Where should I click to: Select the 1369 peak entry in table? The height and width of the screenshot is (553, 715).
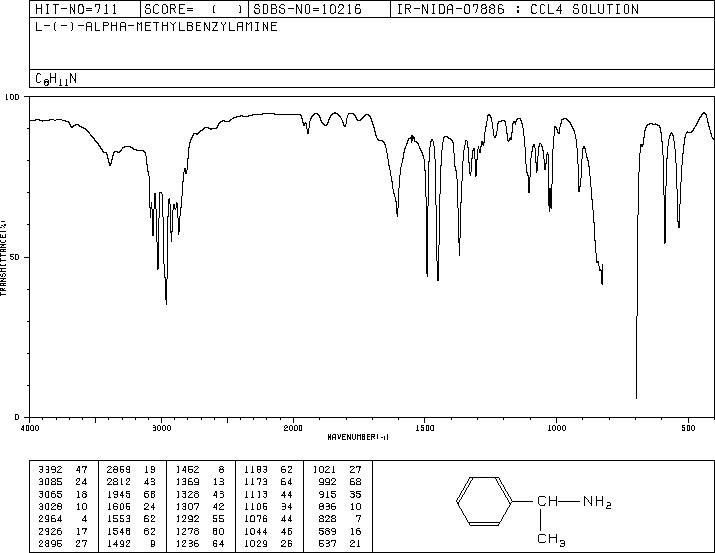[200, 482]
